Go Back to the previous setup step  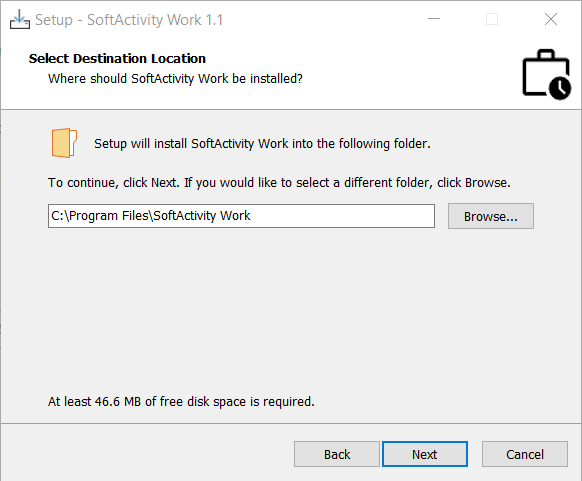coord(337,454)
